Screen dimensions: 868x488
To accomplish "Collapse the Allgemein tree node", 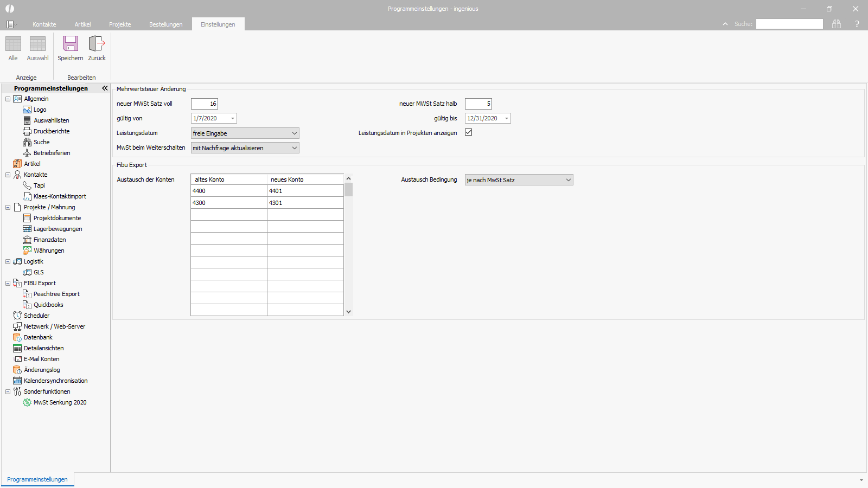I will click(8, 99).
